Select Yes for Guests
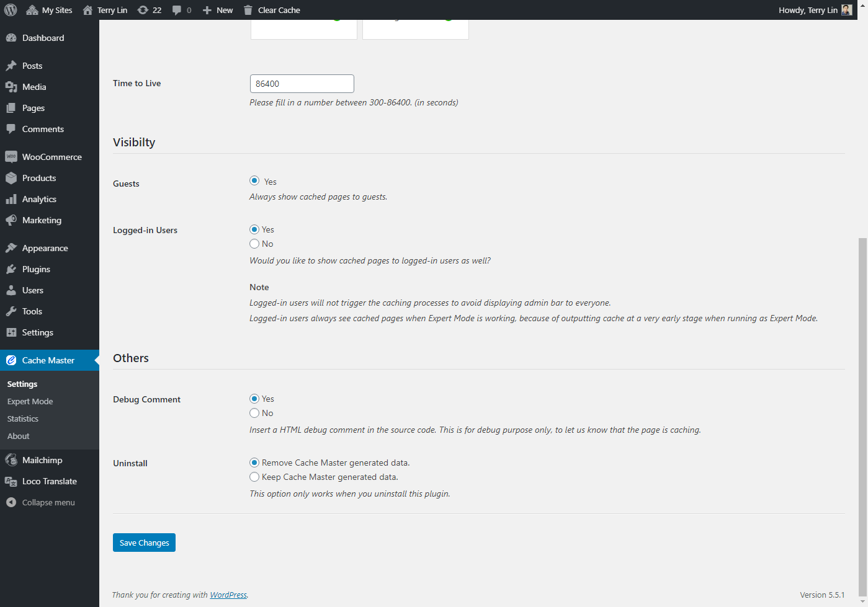The height and width of the screenshot is (607, 868). pos(254,181)
